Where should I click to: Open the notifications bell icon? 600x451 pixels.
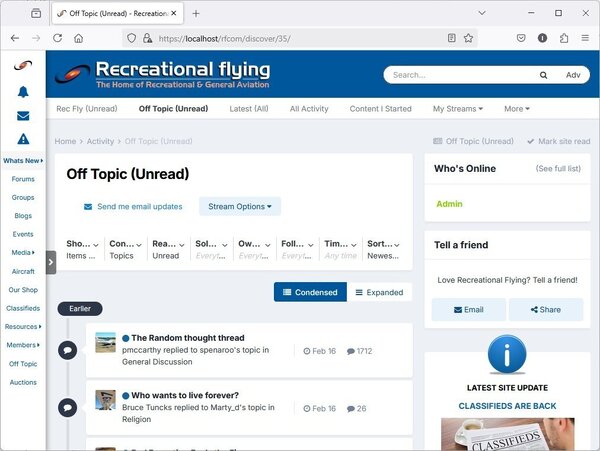(22, 91)
